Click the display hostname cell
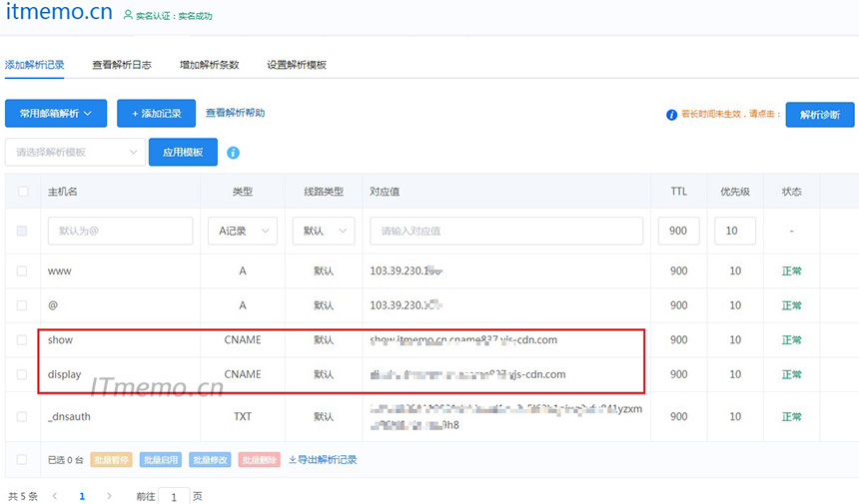 tap(64, 374)
